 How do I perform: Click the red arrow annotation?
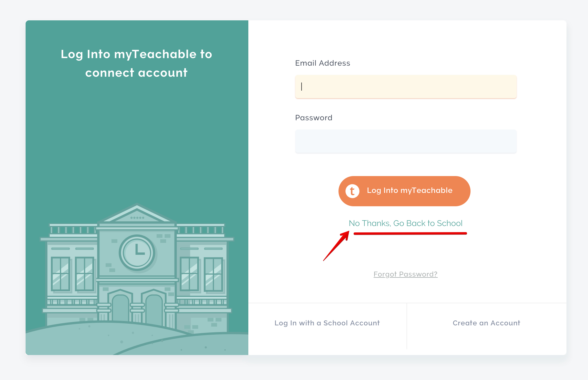pos(336,245)
